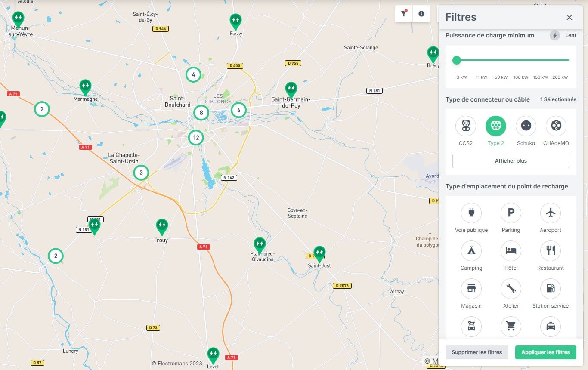Toggle the Voie publique location filter
588x370 pixels.
pos(471,213)
